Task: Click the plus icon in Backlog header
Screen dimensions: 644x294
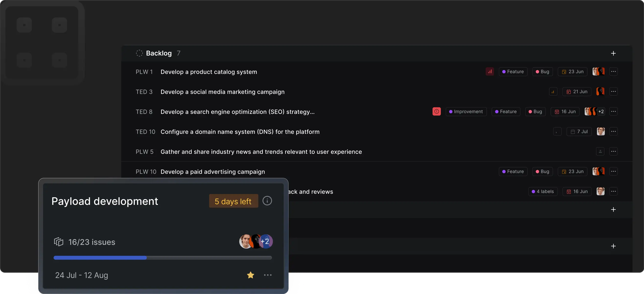Action: [x=613, y=53]
